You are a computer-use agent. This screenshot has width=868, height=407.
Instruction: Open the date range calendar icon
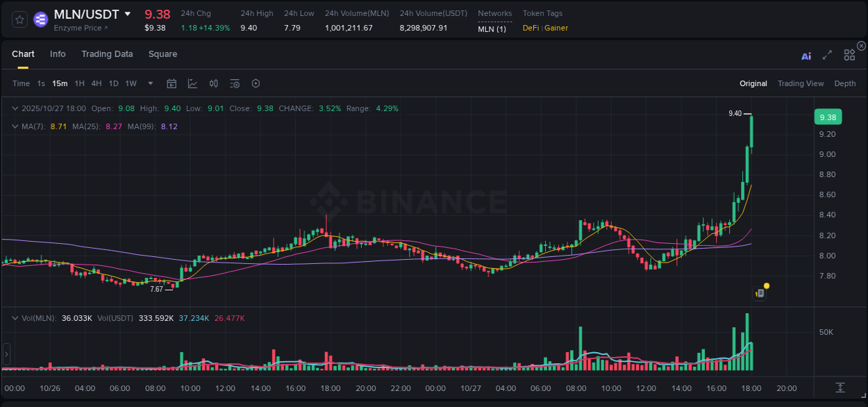(172, 83)
